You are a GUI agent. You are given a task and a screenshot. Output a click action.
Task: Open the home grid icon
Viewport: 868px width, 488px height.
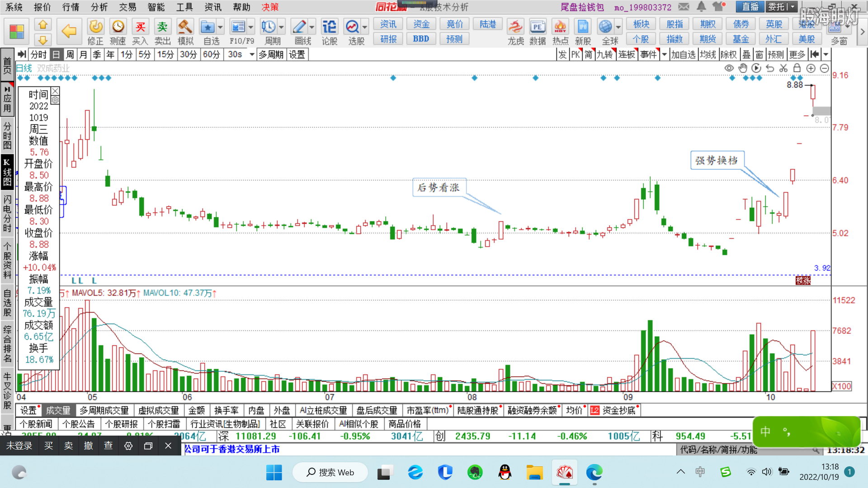(x=17, y=32)
